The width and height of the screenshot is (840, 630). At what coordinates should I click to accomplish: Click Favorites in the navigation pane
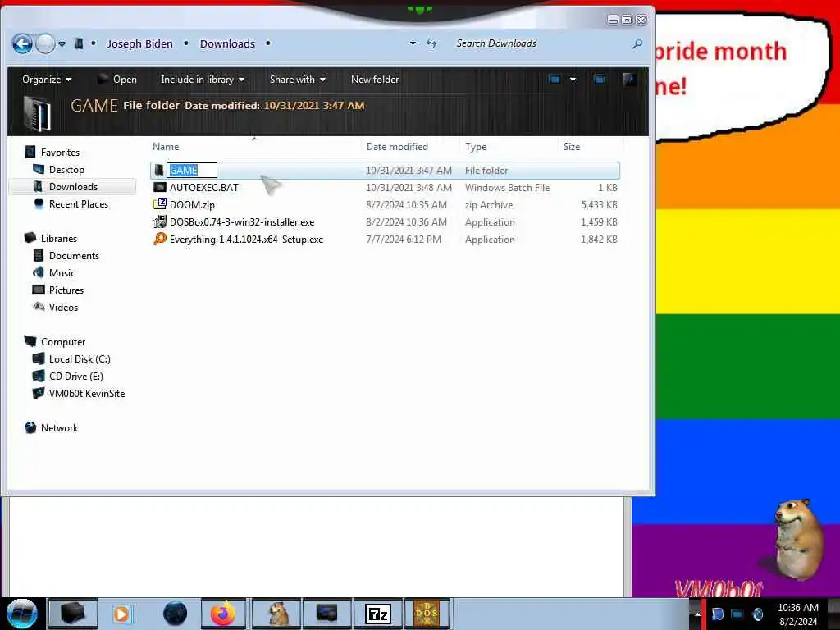pyautogui.click(x=60, y=152)
